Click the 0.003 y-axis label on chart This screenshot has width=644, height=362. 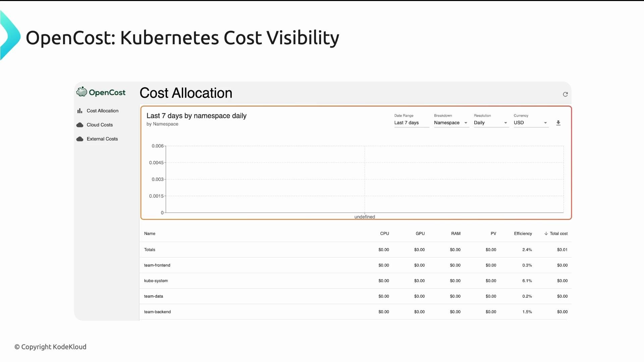[157, 179]
